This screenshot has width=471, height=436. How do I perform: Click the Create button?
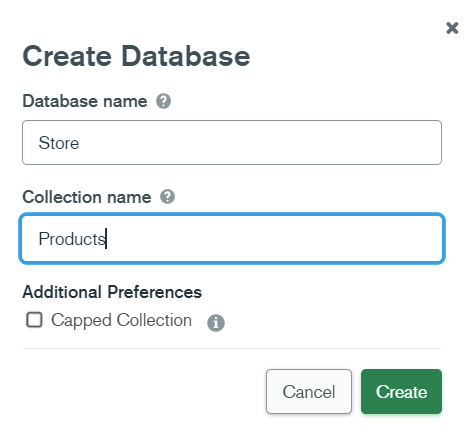tap(401, 391)
